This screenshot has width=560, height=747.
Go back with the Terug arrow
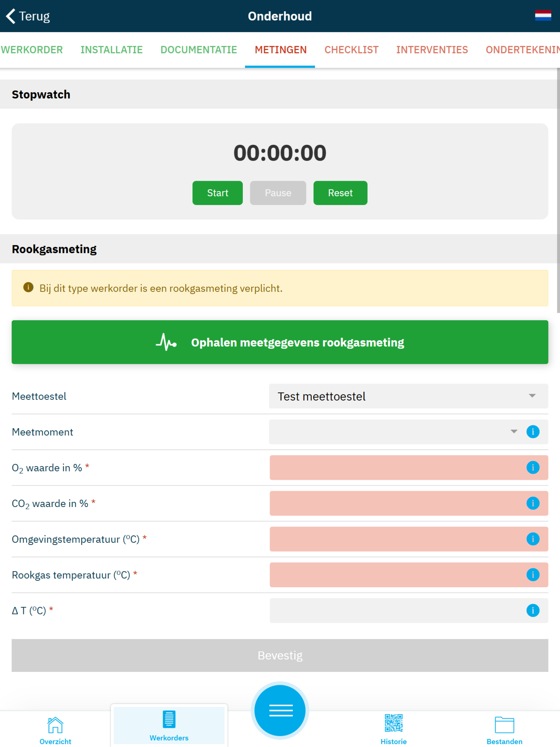tap(11, 16)
